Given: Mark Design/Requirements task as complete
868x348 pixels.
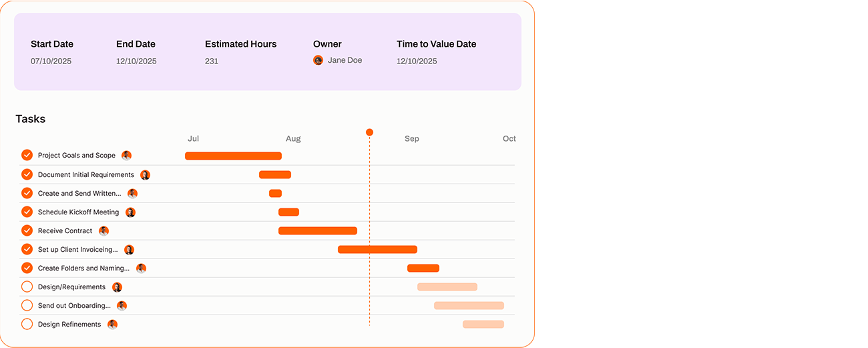Looking at the screenshot, I should tap(27, 287).
